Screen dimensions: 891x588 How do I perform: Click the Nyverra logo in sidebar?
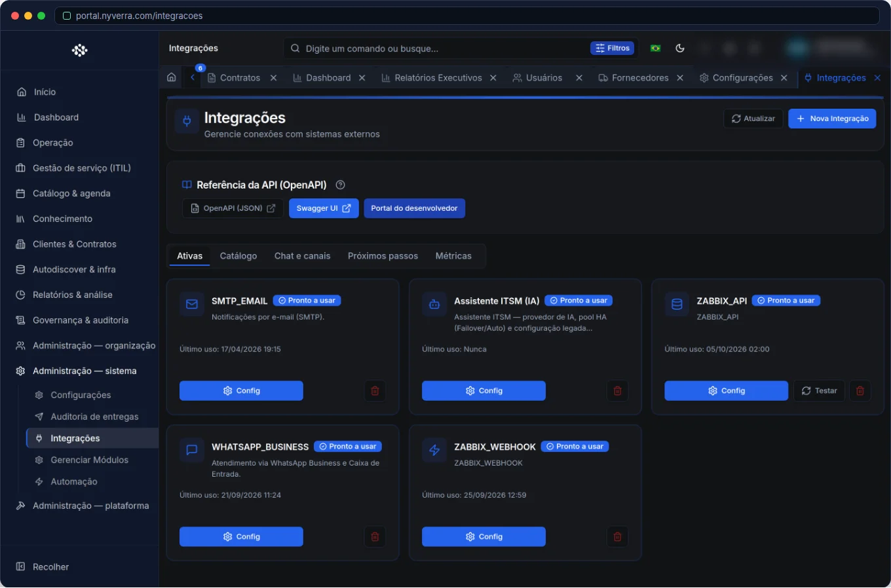(79, 50)
